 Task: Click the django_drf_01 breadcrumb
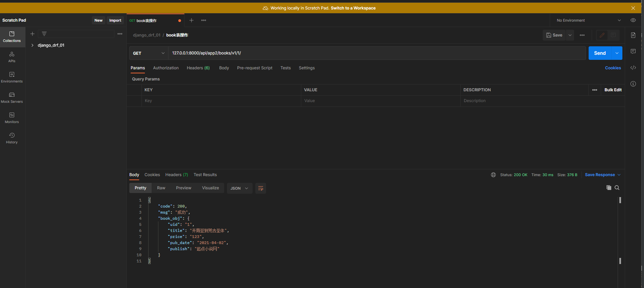tap(147, 35)
